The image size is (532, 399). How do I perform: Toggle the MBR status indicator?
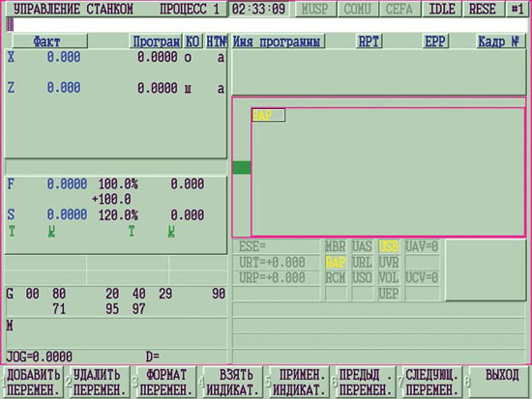point(336,246)
